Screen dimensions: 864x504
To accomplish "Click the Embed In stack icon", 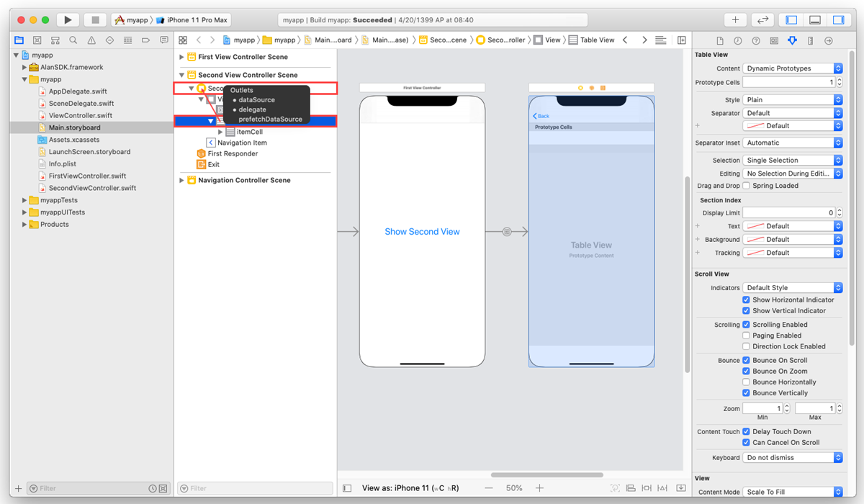I will [x=680, y=487].
